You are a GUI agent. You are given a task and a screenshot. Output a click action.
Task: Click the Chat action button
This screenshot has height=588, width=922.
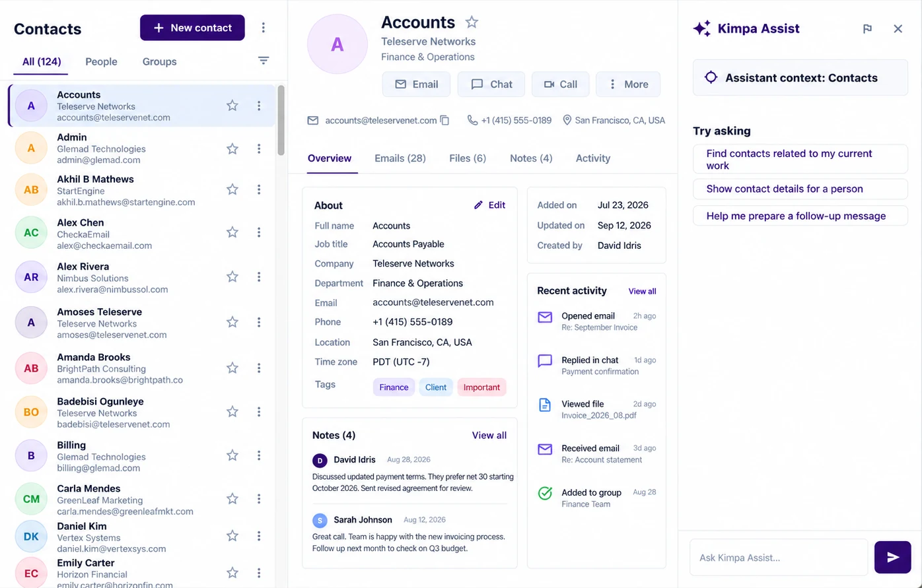click(491, 84)
